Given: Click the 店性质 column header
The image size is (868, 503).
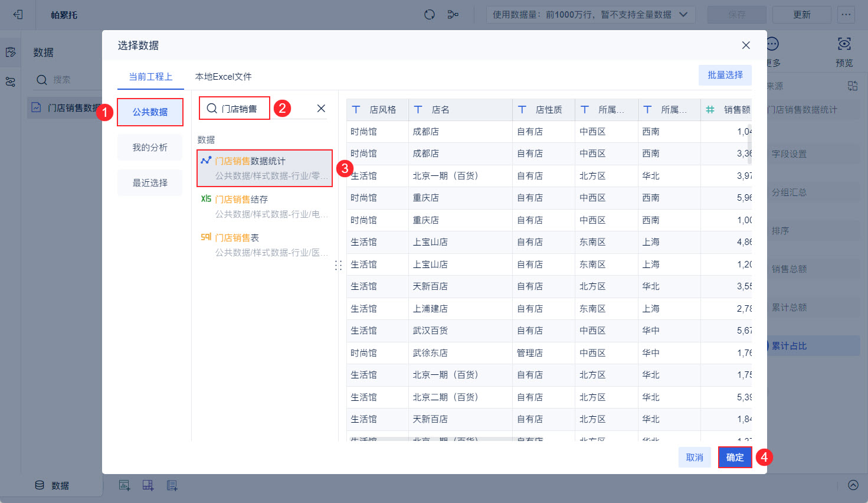Looking at the screenshot, I should tap(543, 110).
